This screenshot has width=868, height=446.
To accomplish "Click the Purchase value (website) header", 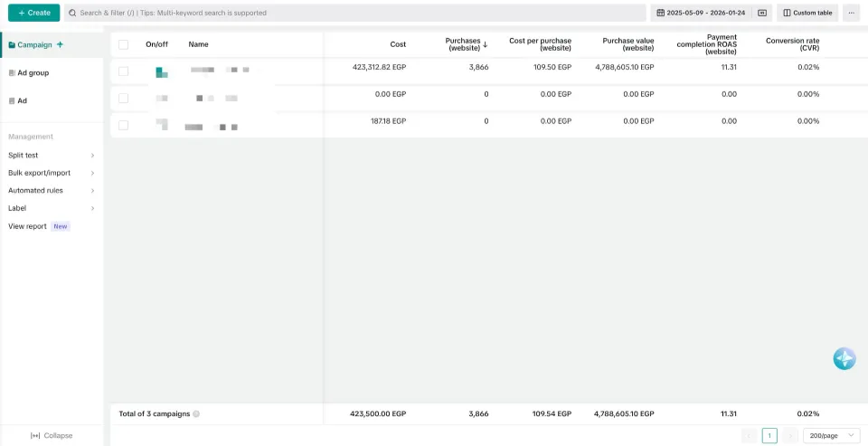I will 628,44.
